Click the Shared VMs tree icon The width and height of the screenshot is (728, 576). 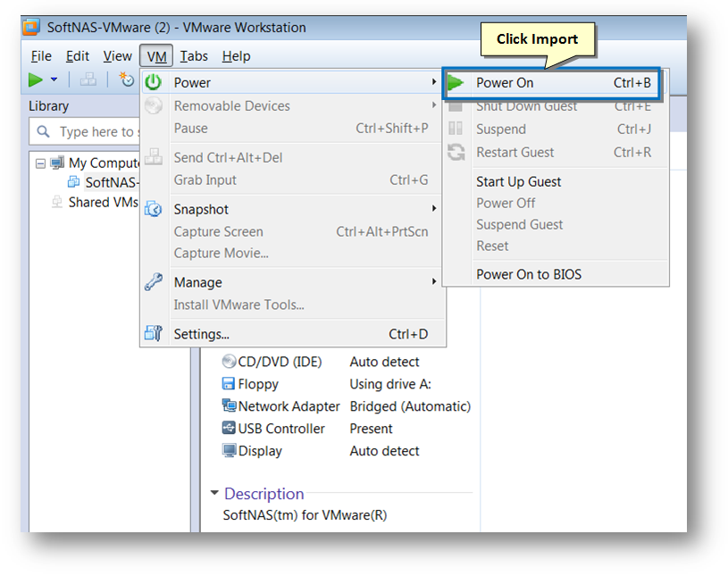pyautogui.click(x=57, y=202)
